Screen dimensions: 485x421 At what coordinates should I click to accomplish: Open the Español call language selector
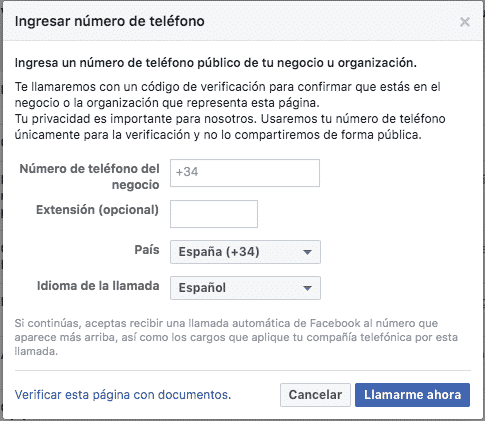(245, 288)
